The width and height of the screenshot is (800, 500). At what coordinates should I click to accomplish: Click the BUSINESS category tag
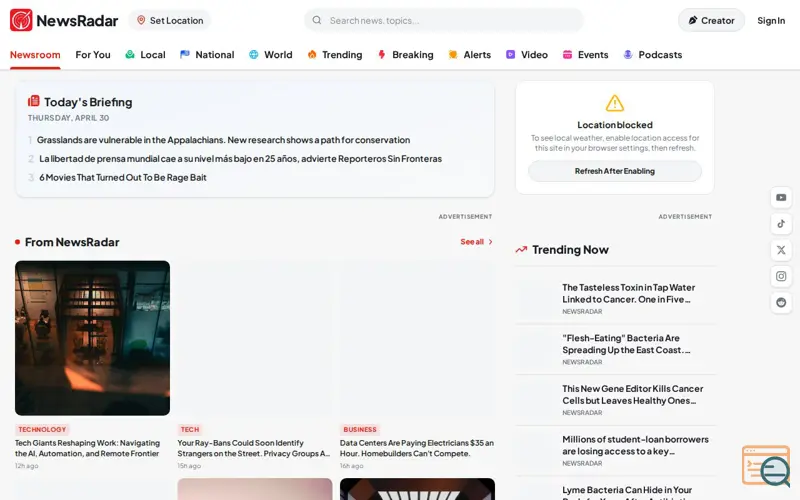point(360,430)
